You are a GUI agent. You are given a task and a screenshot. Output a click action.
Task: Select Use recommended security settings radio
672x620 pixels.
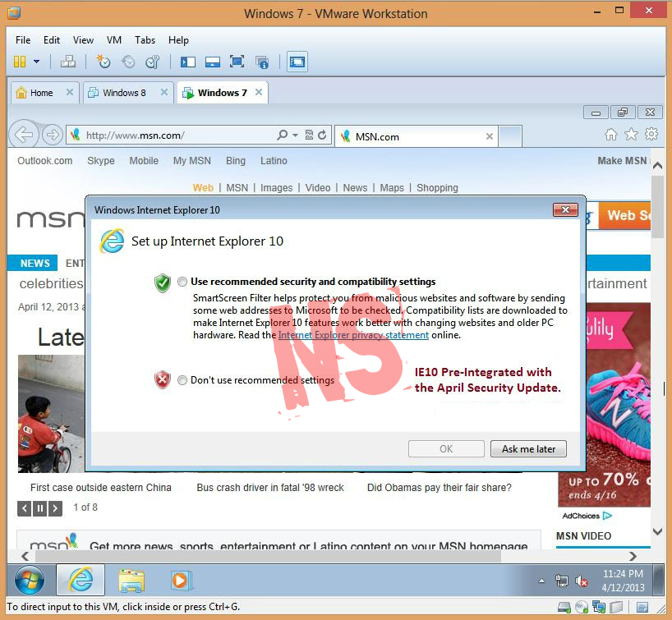[x=182, y=282]
